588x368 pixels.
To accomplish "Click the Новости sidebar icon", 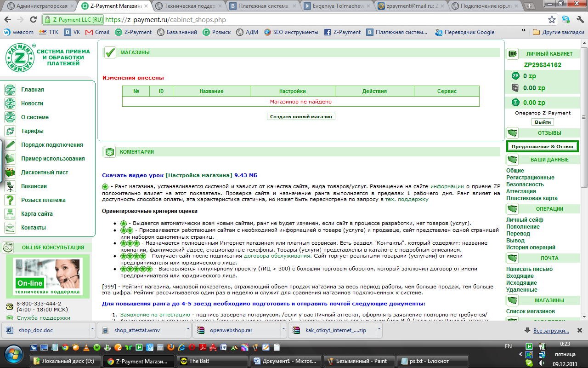I will point(10,103).
